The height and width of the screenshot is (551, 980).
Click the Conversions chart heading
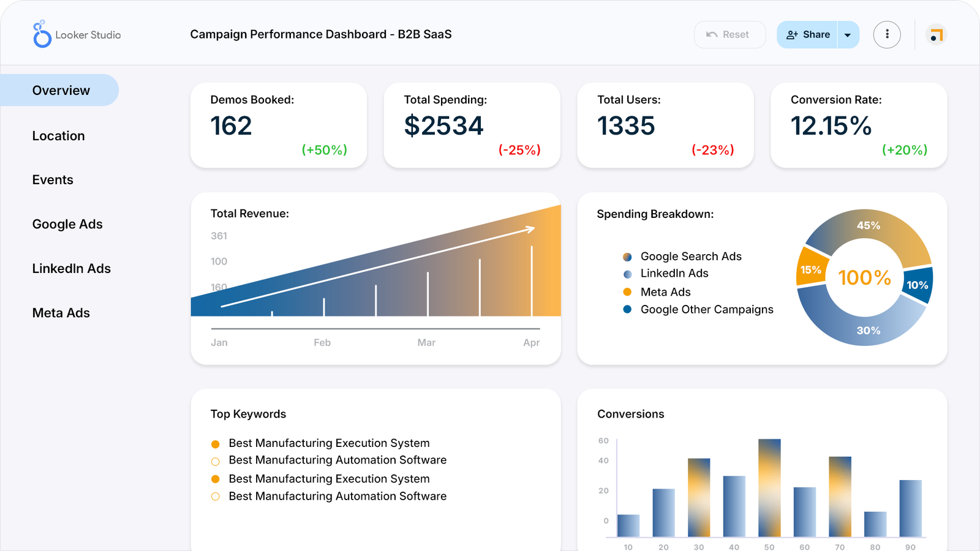[631, 414]
